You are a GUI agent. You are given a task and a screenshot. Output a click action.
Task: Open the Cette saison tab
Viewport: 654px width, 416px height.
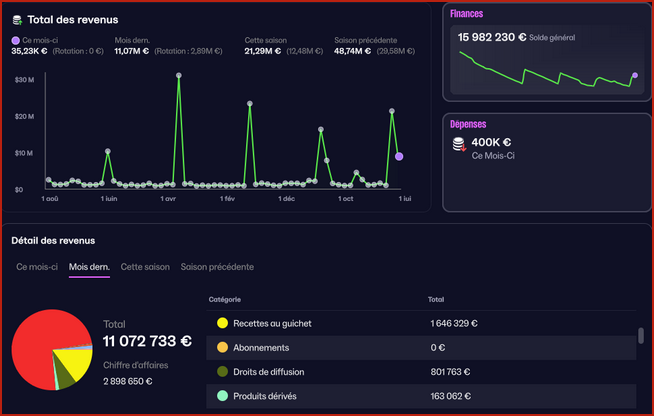coord(145,267)
